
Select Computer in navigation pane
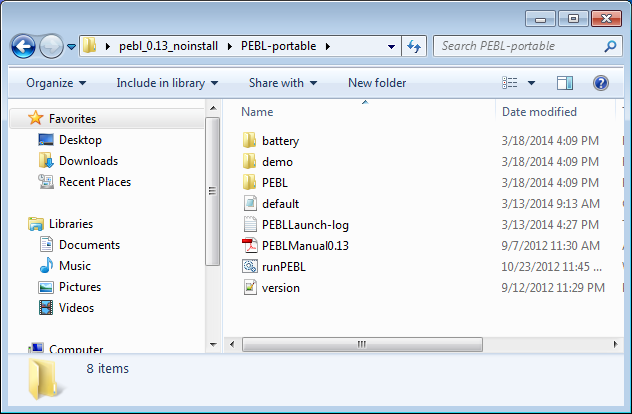coord(76,348)
